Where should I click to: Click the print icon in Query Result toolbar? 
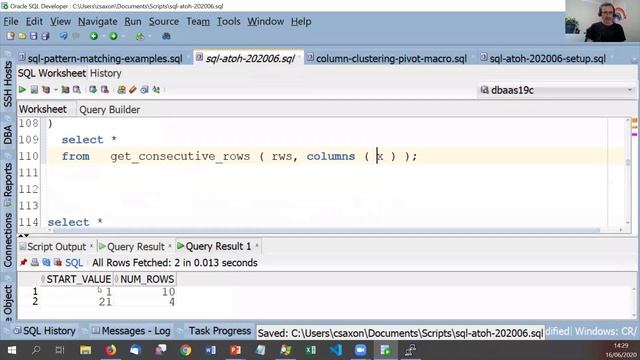(35, 262)
